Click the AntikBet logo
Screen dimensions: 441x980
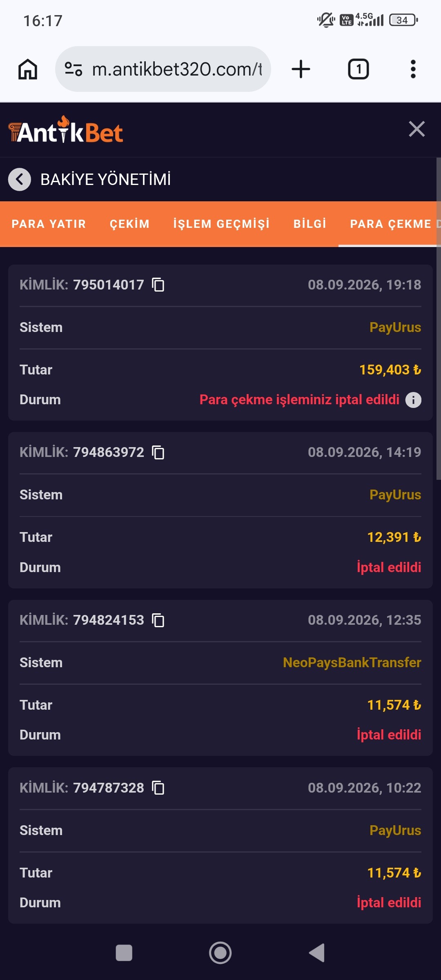click(x=66, y=129)
